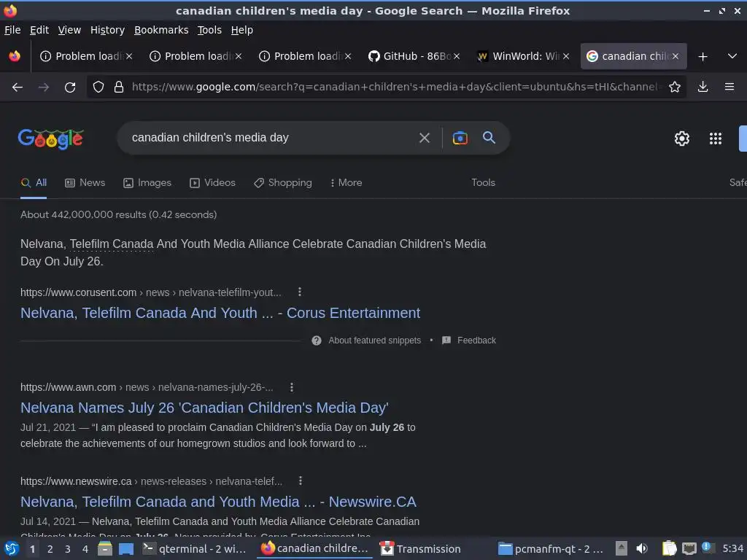Open the Tools search options
Image resolution: width=747 pixels, height=560 pixels.
483,183
